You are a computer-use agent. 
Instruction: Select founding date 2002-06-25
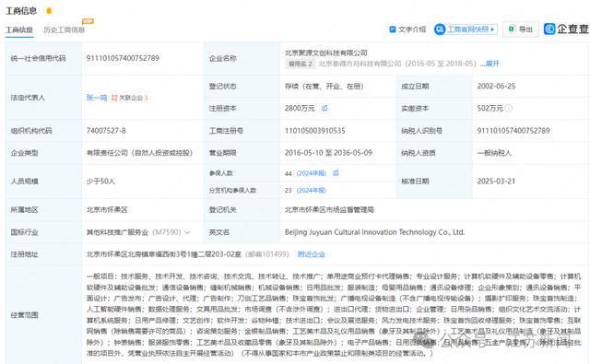pos(496,86)
